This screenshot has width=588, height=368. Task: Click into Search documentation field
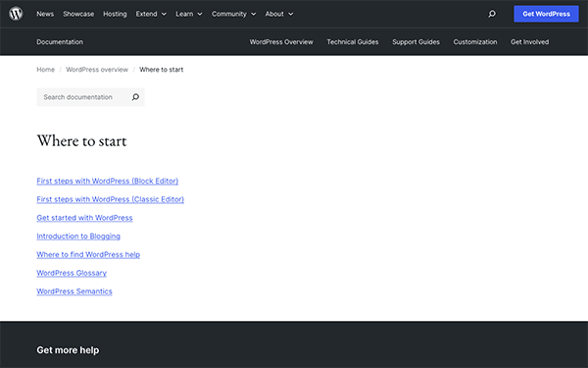click(x=83, y=97)
